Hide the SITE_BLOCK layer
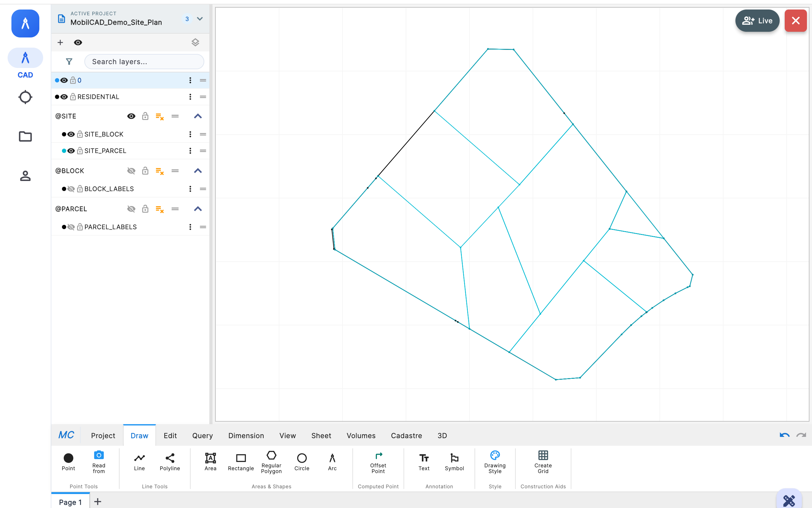812x508 pixels. coord(71,134)
